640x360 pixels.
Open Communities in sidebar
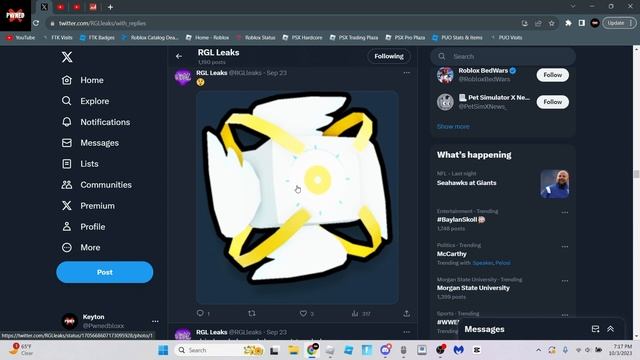pos(97,185)
